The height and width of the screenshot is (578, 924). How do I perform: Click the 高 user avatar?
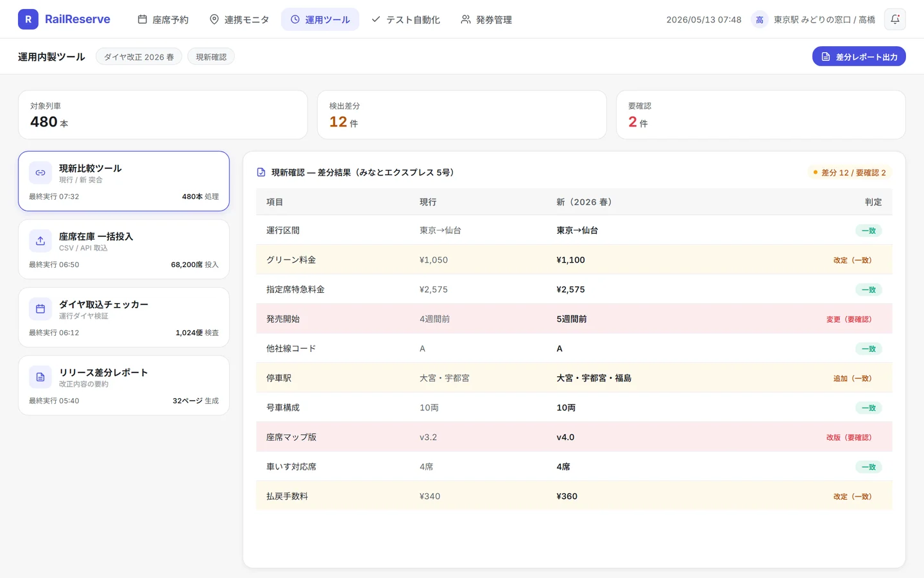(760, 20)
